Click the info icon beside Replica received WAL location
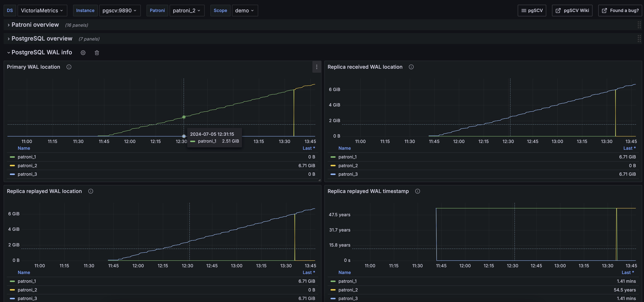The image size is (644, 302). tap(411, 67)
